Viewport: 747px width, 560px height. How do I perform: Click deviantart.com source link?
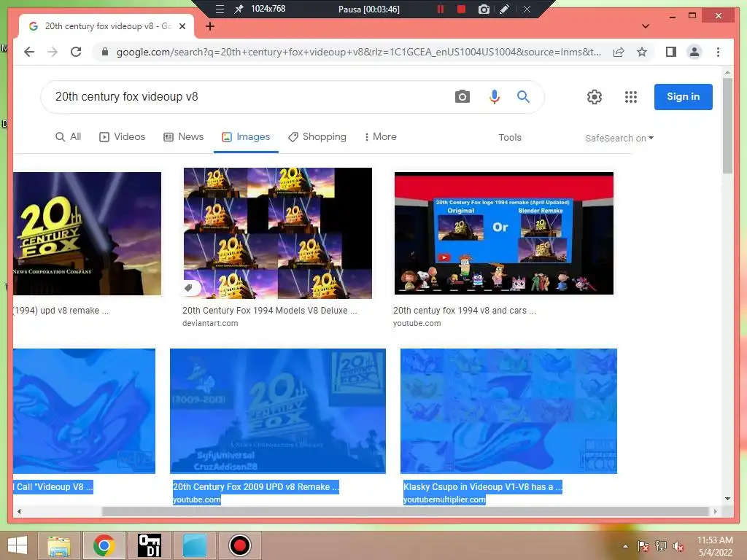(x=210, y=323)
